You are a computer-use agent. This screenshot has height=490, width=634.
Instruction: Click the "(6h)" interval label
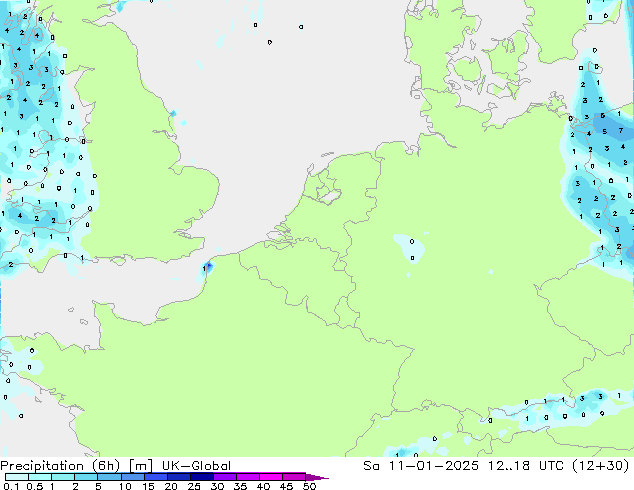click(x=106, y=466)
